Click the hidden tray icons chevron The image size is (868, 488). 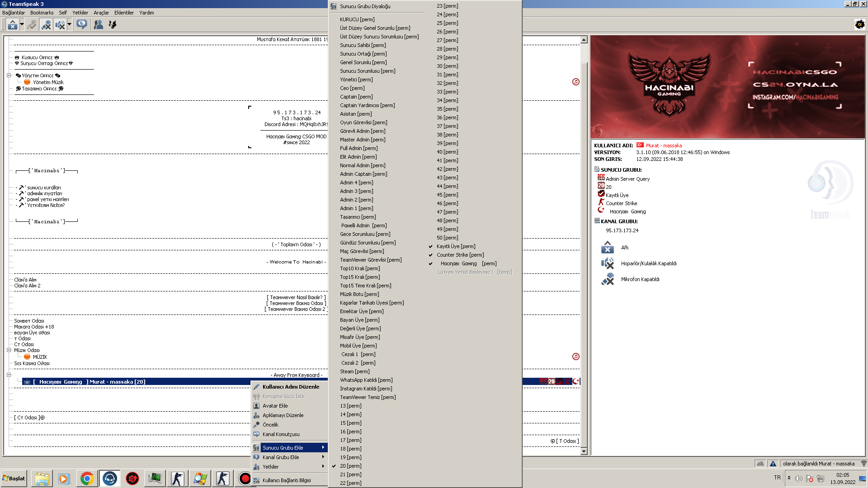tap(789, 478)
